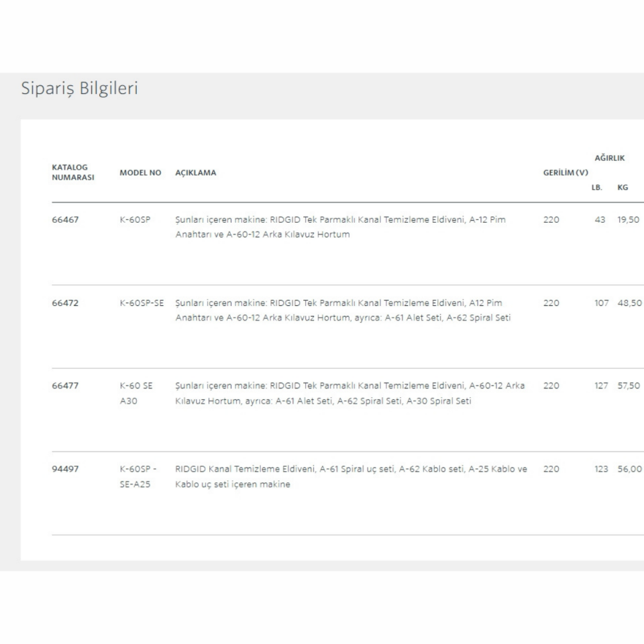Select model K-60 SE A30 cell
Screen dimensions: 644x644
click(136, 393)
